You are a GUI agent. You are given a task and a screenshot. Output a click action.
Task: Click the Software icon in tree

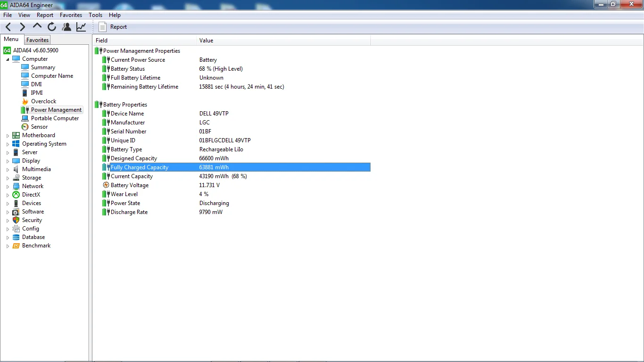[16, 212]
